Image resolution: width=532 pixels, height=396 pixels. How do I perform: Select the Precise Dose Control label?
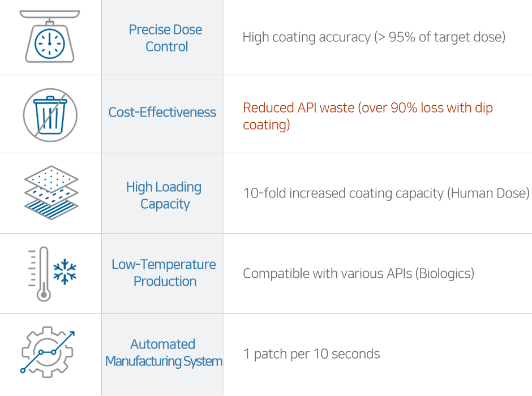pos(165,38)
